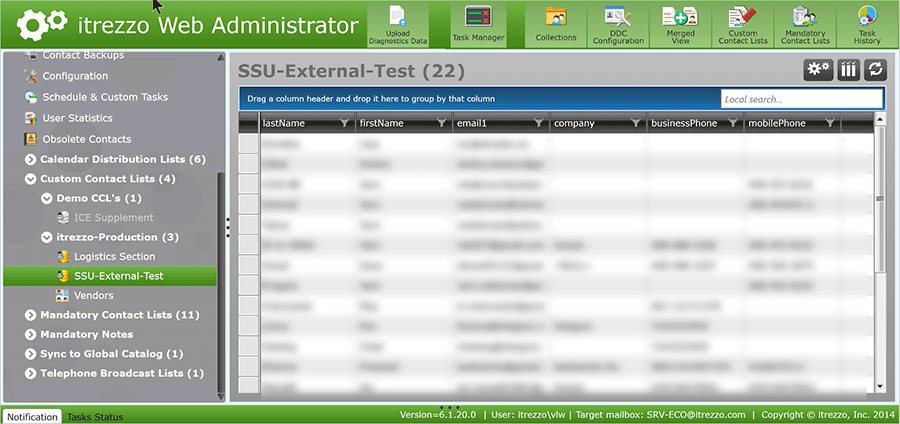The image size is (900, 424).
Task: Expand Mandatory Contact Lists (11)
Action: pyautogui.click(x=30, y=315)
